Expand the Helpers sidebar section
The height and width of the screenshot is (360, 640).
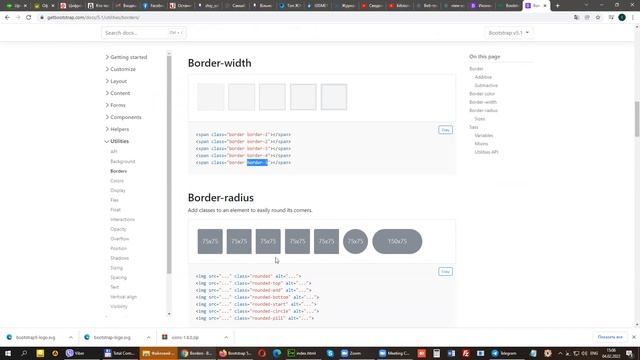(118, 129)
